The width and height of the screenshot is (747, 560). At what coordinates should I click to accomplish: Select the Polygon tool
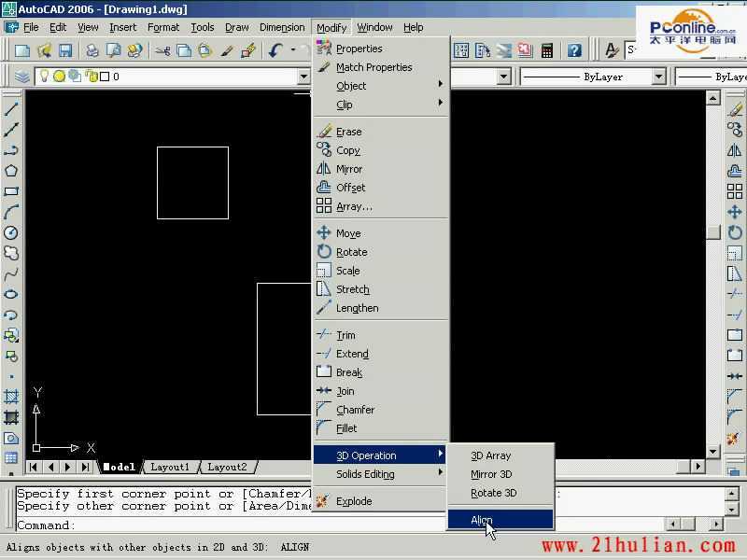(x=11, y=171)
